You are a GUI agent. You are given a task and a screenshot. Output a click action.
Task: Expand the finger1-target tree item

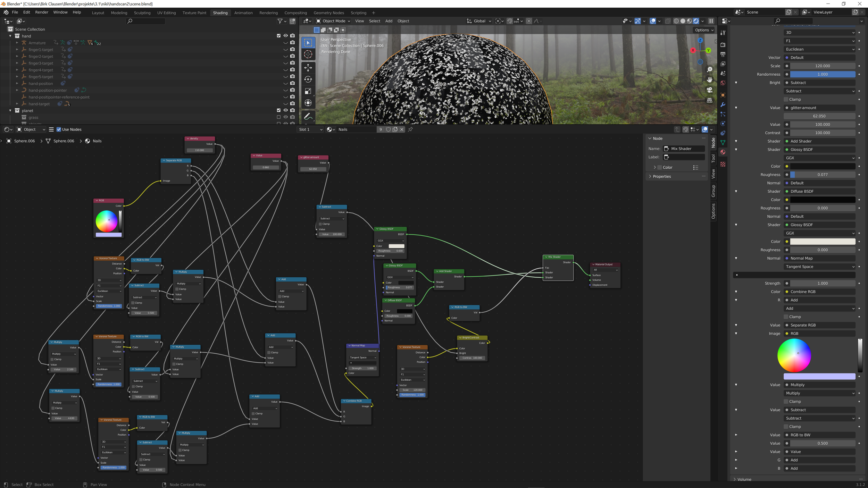tap(17, 50)
